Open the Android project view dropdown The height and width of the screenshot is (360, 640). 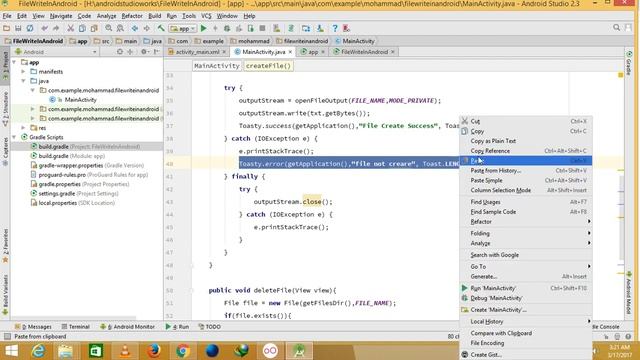56,52
